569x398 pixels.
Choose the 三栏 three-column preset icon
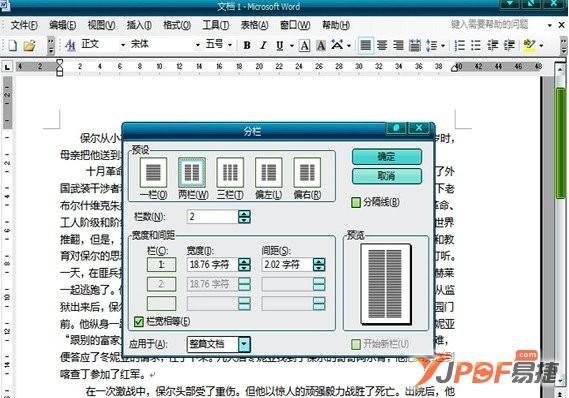pos(230,172)
